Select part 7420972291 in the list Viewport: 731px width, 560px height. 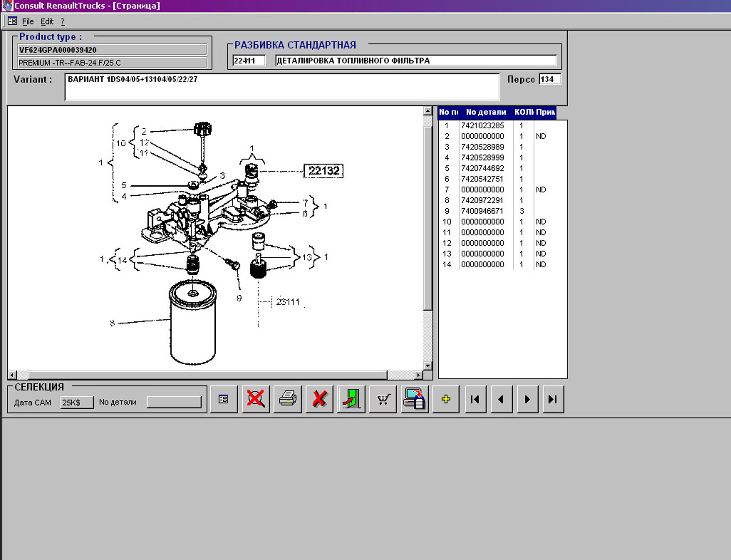482,200
